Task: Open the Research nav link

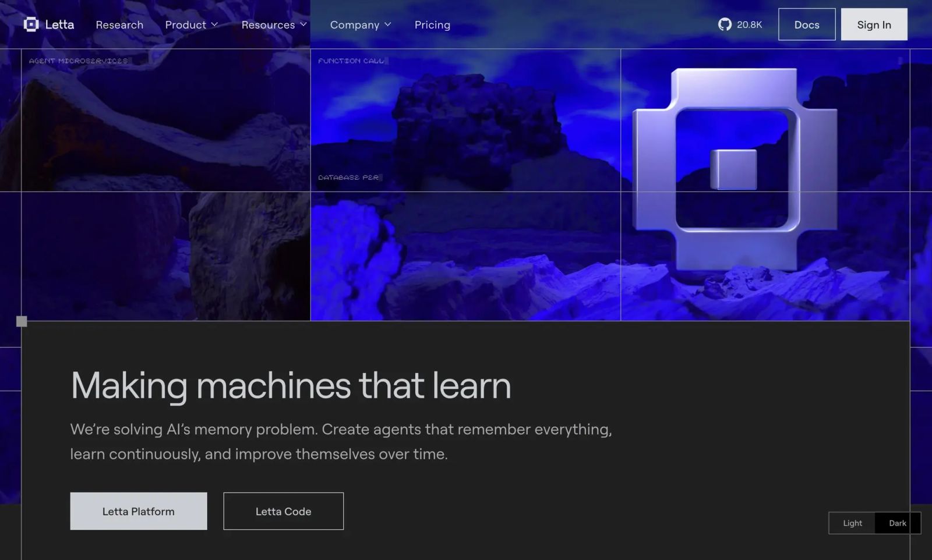Action: click(119, 24)
